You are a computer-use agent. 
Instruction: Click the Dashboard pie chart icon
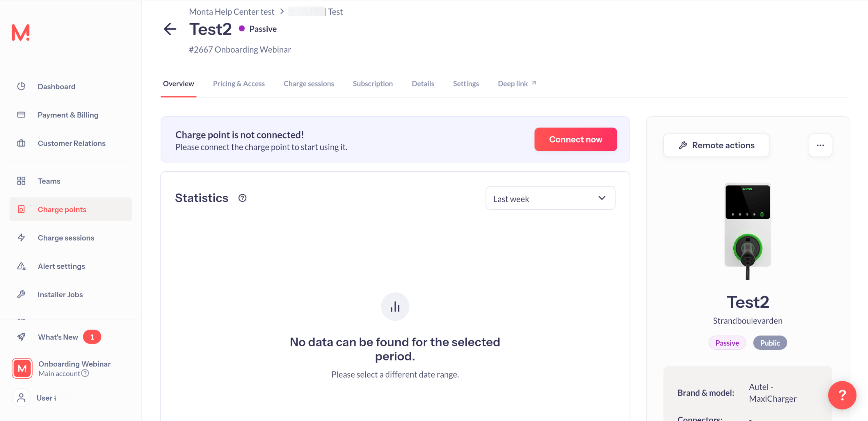pyautogui.click(x=21, y=87)
